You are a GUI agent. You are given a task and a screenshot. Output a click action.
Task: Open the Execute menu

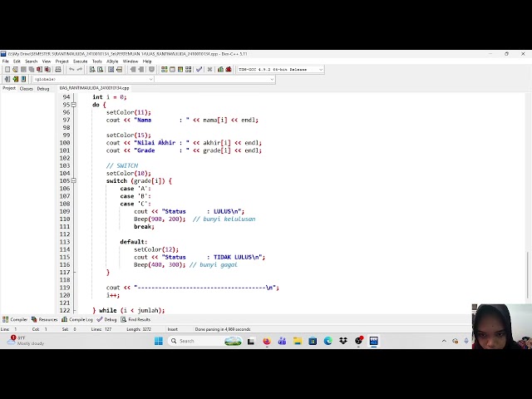coord(80,61)
